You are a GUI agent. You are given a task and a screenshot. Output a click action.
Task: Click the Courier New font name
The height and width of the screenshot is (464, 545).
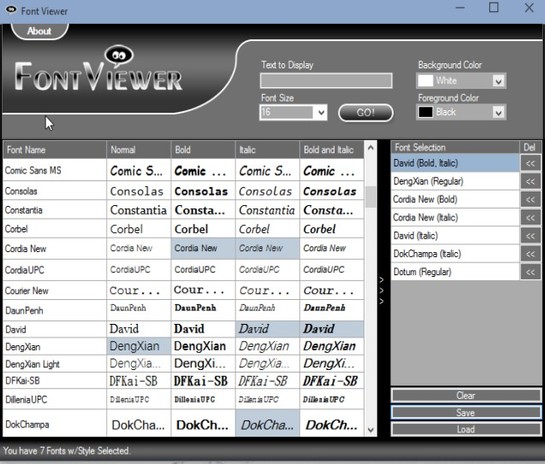tap(27, 291)
